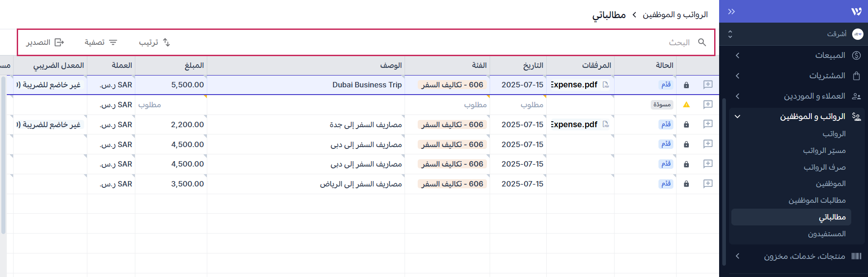Click the table vertical scrollbar
Viewport: 868px width, 277px height.
tap(4, 154)
